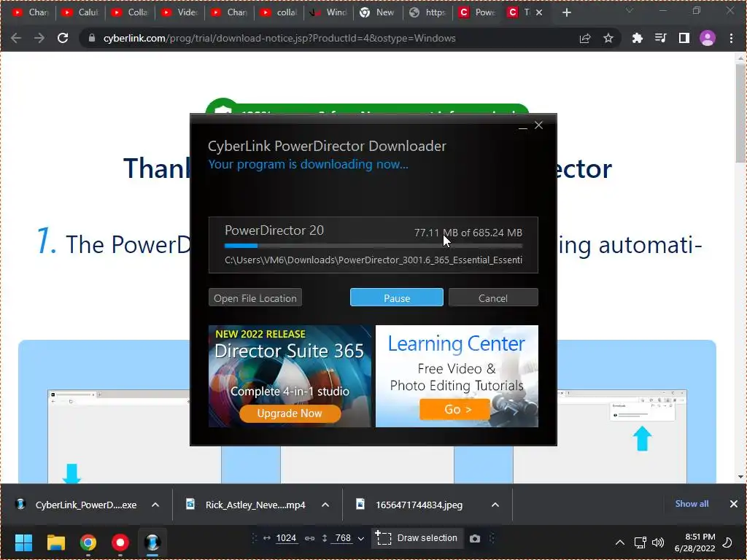This screenshot has width=747, height=560.
Task: Close the Chrome downloads bar
Action: [734, 504]
